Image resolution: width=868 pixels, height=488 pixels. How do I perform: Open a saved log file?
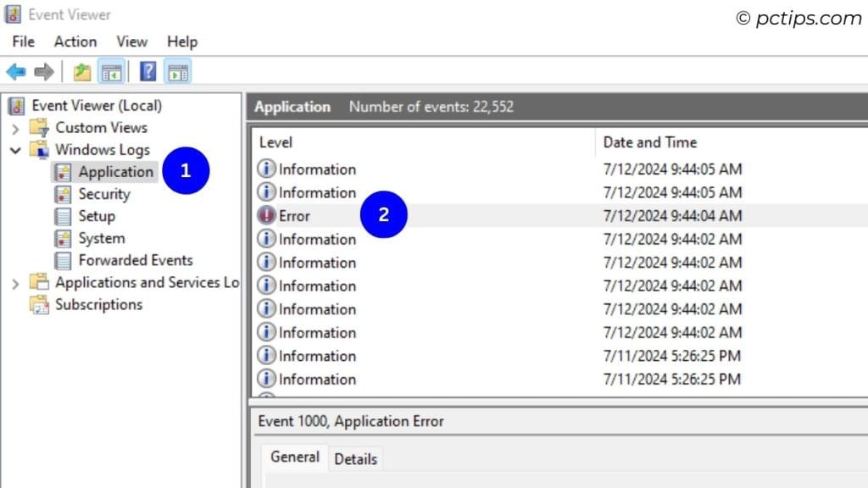(81, 71)
